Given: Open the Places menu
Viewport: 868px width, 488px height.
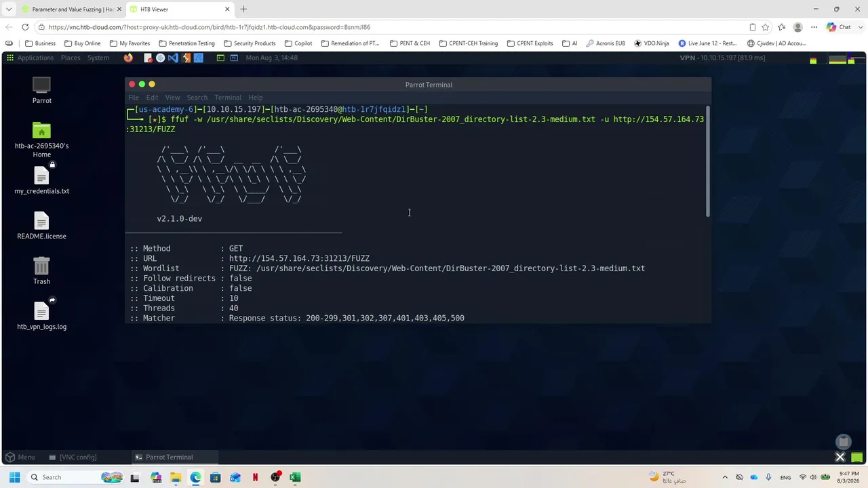Looking at the screenshot, I should (x=71, y=58).
